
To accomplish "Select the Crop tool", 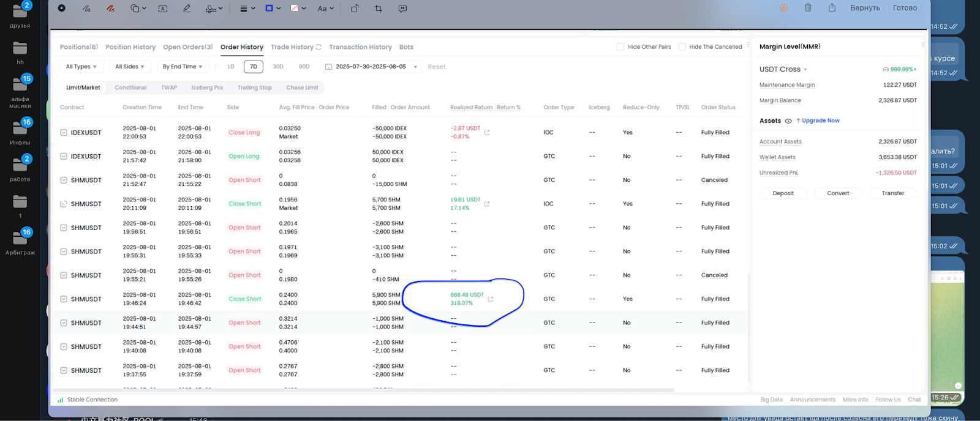I will coord(378,9).
